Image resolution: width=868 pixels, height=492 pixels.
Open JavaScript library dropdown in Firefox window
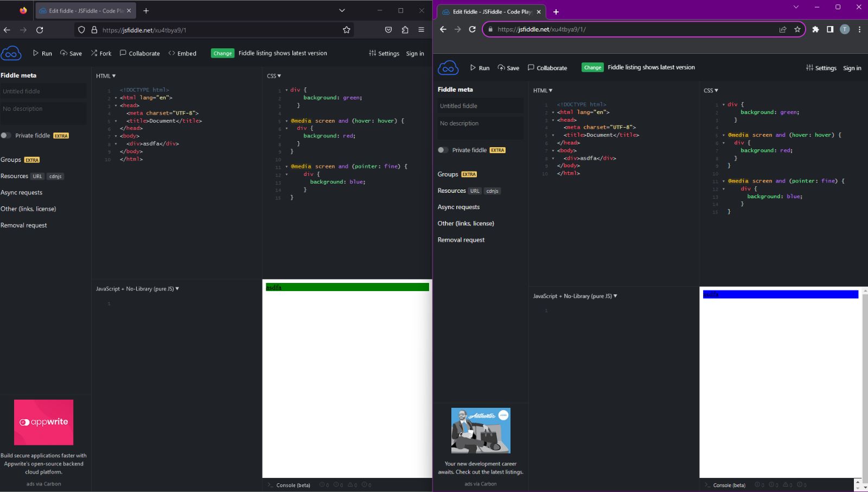[x=137, y=289]
